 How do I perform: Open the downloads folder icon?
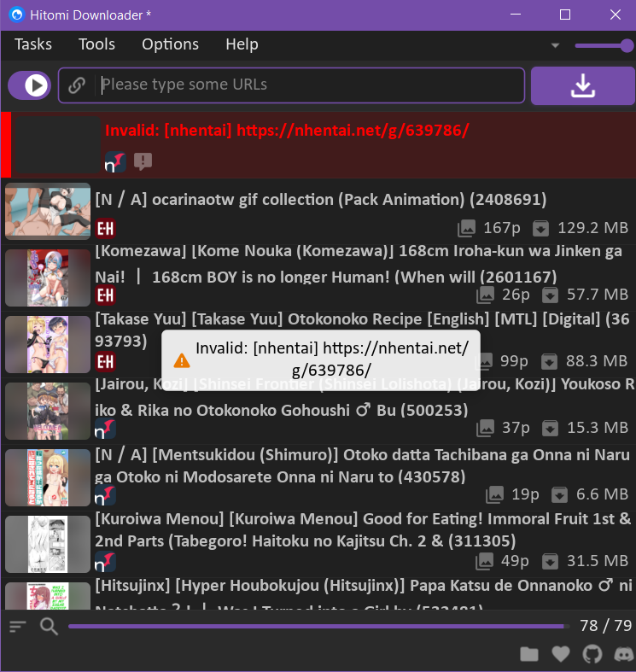(x=529, y=654)
